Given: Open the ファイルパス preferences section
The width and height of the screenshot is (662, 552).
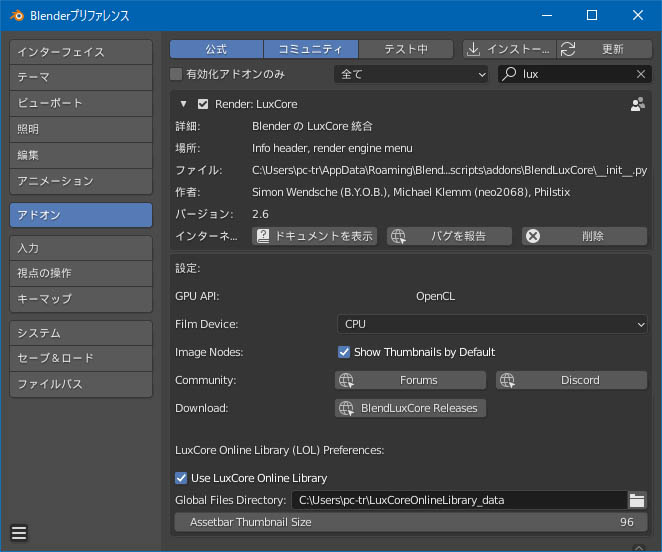Looking at the screenshot, I should click(81, 384).
